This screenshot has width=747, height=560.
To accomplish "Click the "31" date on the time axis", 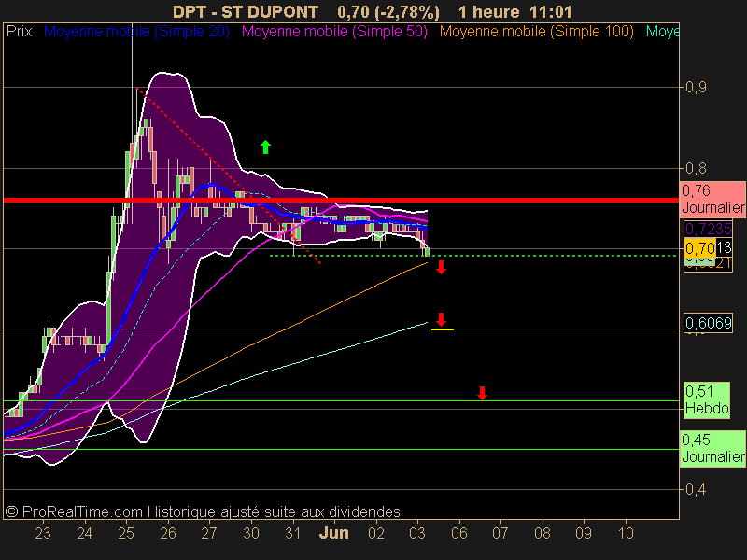I will point(292,533).
